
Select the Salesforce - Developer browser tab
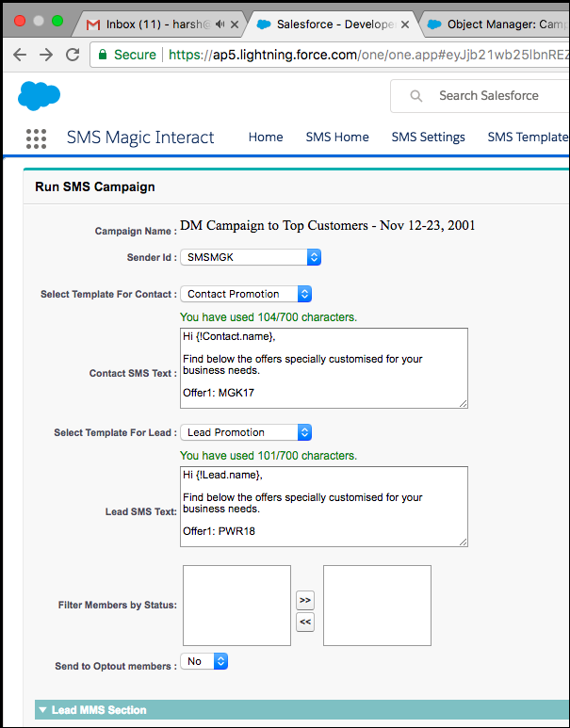(x=335, y=24)
